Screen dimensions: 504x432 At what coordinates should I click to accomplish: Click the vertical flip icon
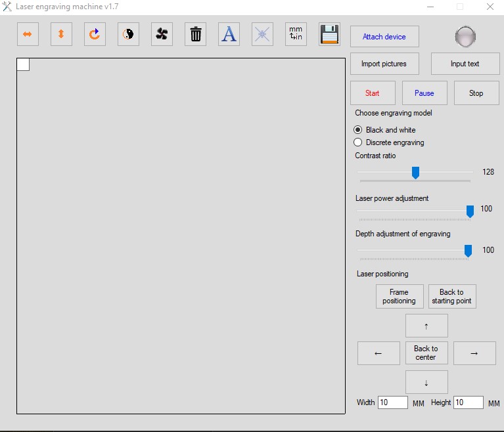61,34
